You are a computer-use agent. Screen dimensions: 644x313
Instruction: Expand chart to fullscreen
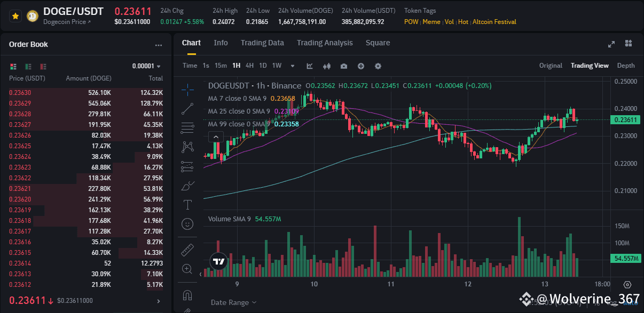pyautogui.click(x=611, y=44)
